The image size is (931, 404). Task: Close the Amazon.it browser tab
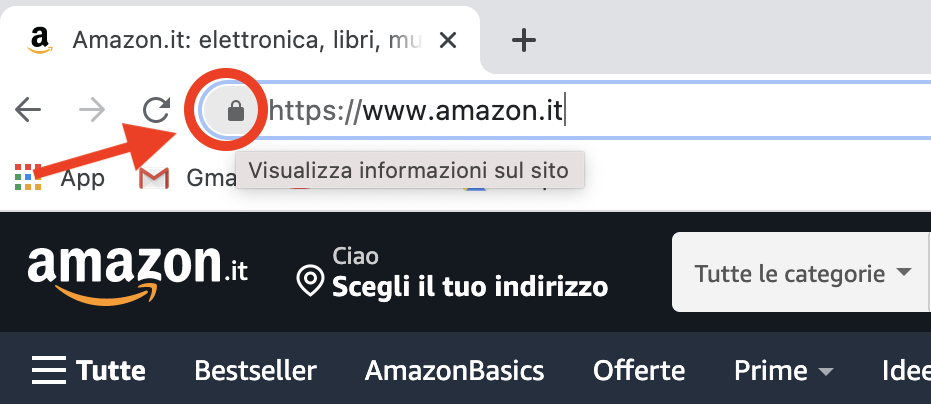[449, 40]
